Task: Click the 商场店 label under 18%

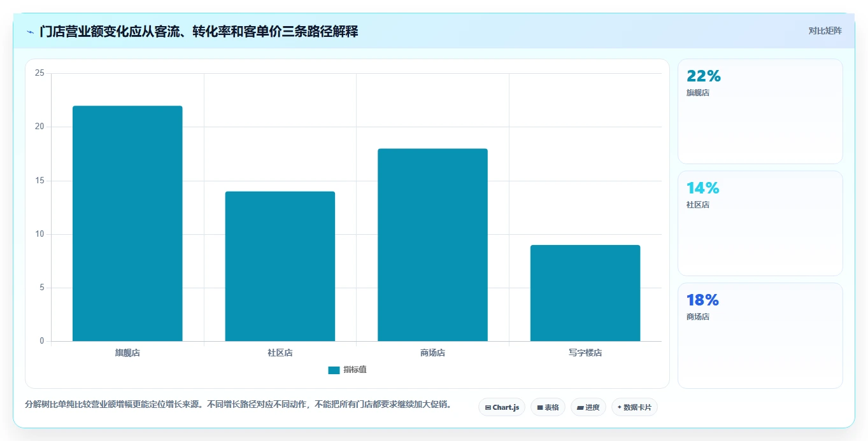Action: (x=698, y=317)
